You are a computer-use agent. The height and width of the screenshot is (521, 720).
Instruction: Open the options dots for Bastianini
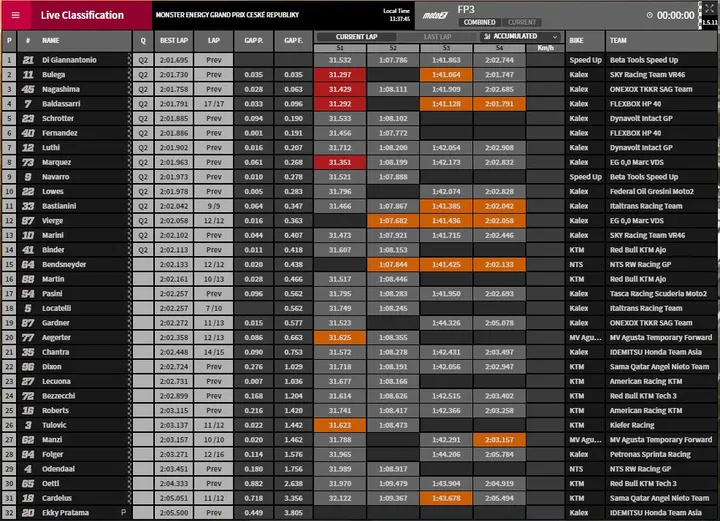tap(129, 206)
